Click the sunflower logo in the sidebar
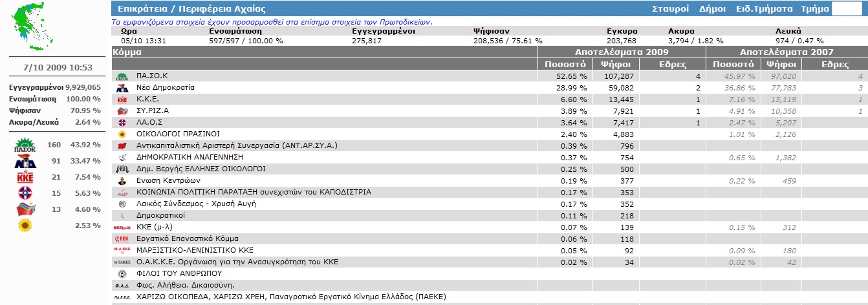 [x=25, y=226]
